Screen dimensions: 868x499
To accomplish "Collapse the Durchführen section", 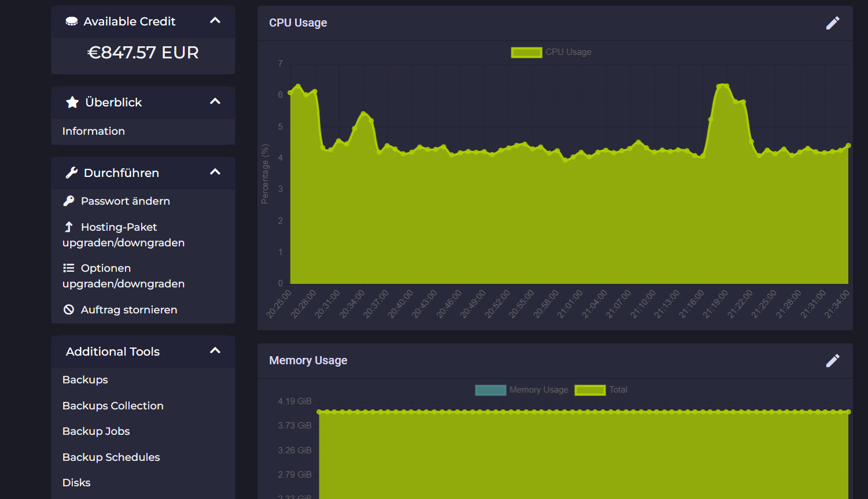I will pos(215,172).
